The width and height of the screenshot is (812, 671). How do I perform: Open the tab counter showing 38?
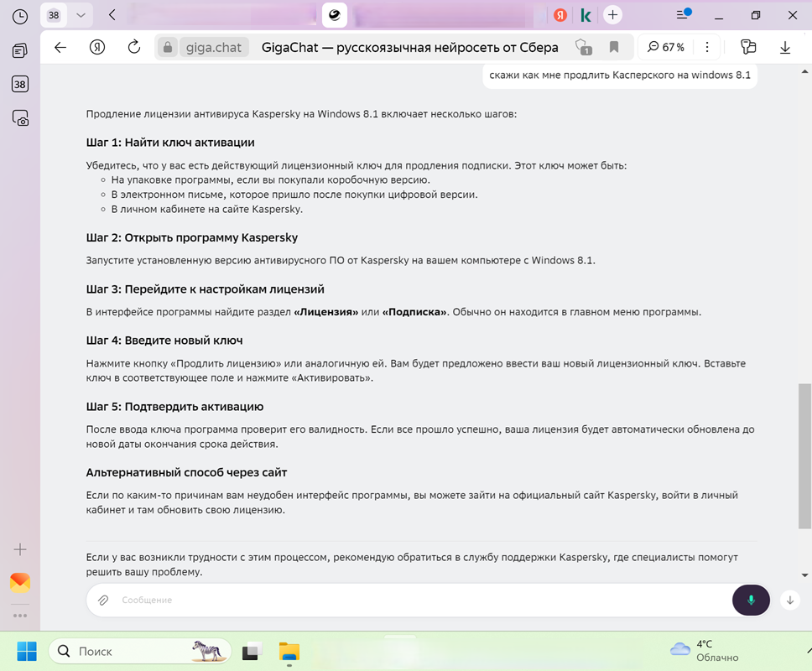[x=54, y=15]
